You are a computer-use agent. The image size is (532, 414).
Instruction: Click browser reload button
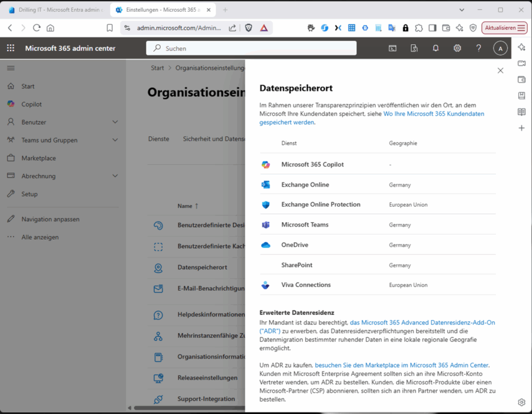pos(37,28)
